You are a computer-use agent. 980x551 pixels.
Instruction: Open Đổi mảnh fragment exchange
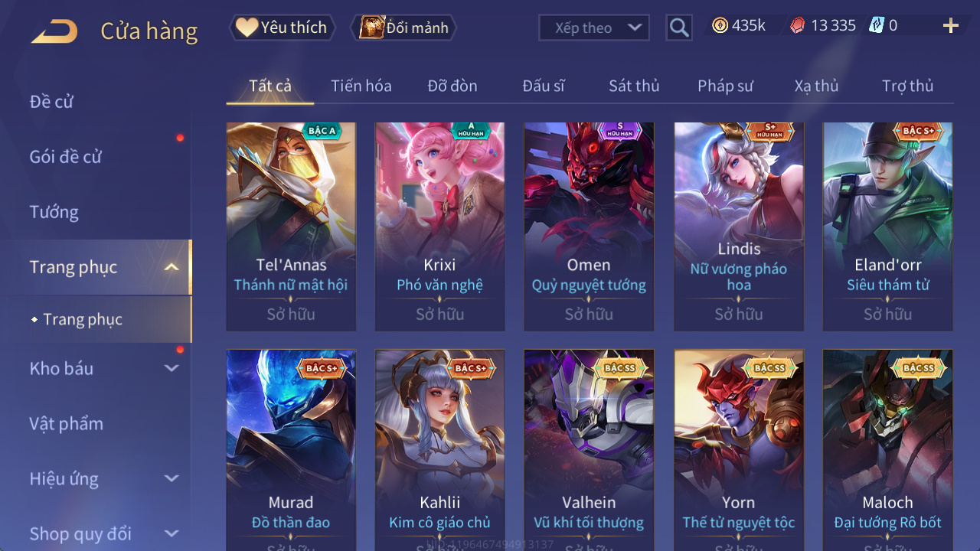(x=403, y=28)
